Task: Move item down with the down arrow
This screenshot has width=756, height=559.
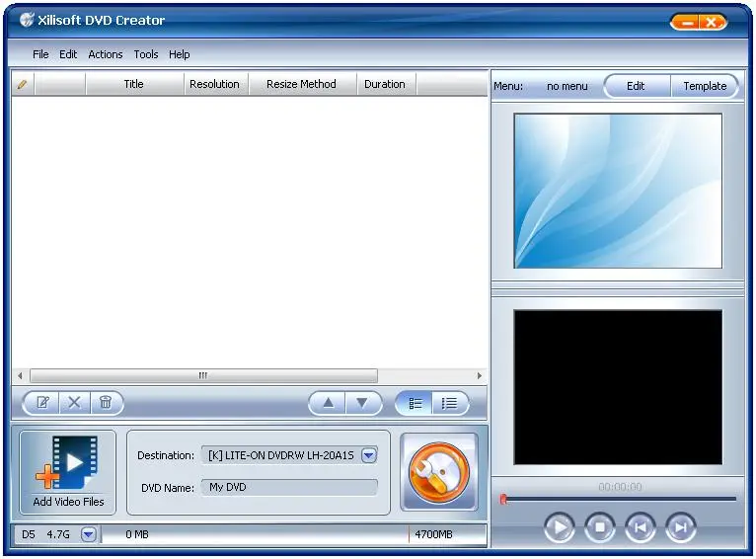Action: pos(362,403)
